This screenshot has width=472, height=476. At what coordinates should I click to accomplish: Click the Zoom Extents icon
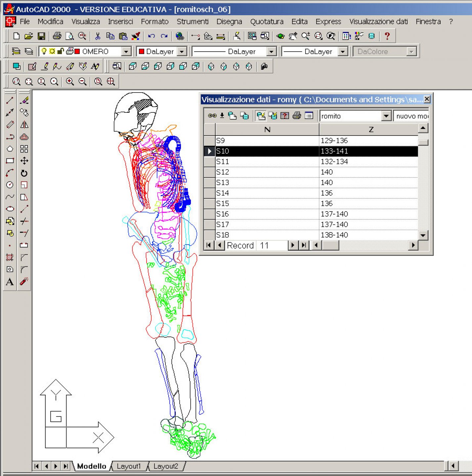coord(111,82)
